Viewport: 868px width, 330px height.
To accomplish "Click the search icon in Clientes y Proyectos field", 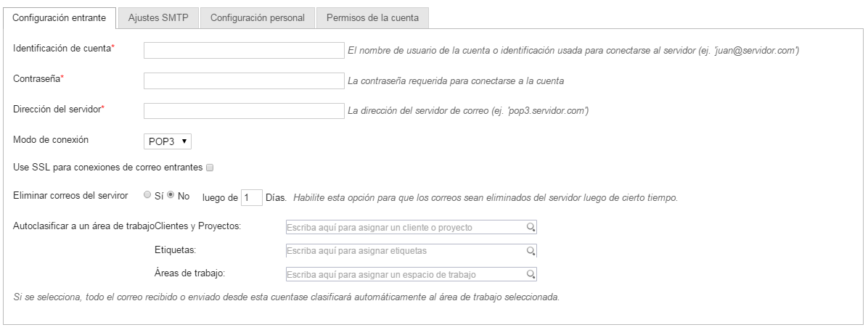I will point(531,228).
